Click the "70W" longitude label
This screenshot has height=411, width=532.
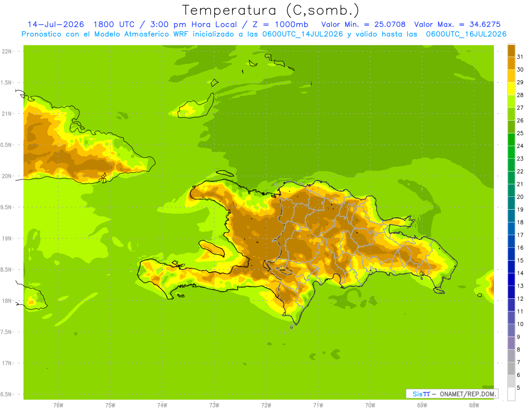pos(370,405)
